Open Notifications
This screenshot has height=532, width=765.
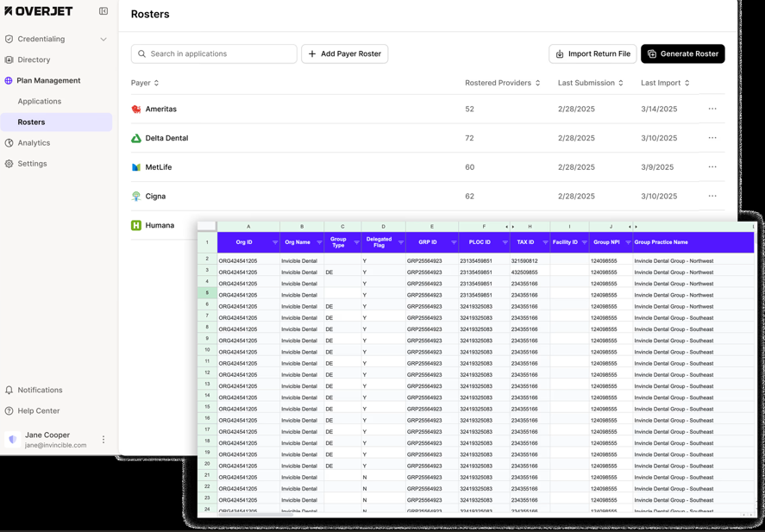40,390
